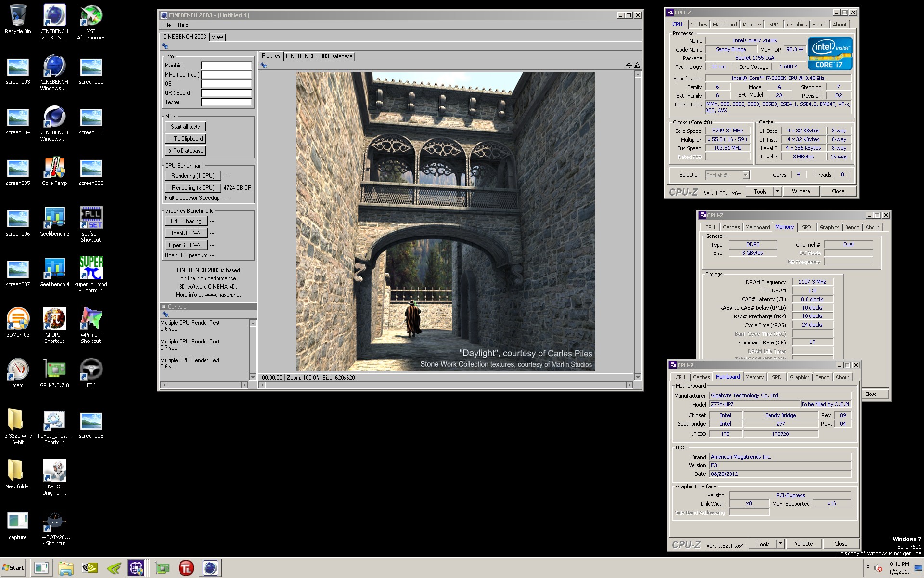This screenshot has height=578, width=924.
Task: Run Rendering (x CPU) benchmark
Action: click(193, 188)
